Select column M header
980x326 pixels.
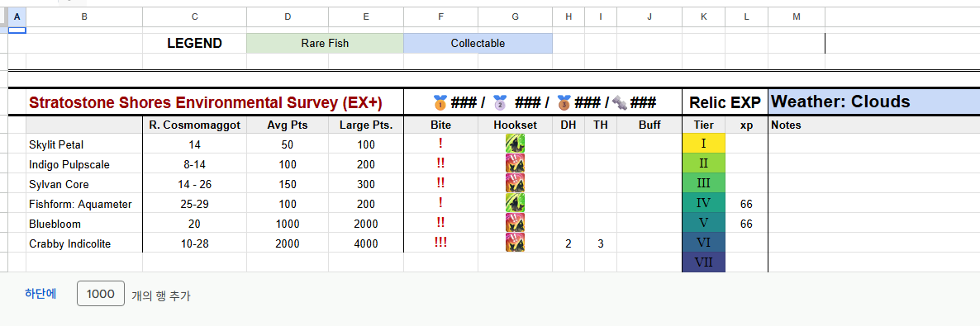797,17
